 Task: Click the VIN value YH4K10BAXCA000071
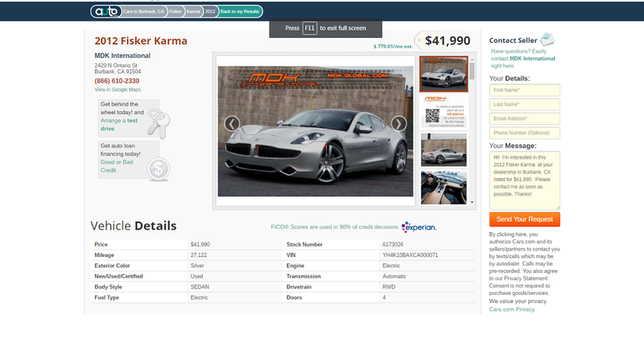(410, 255)
